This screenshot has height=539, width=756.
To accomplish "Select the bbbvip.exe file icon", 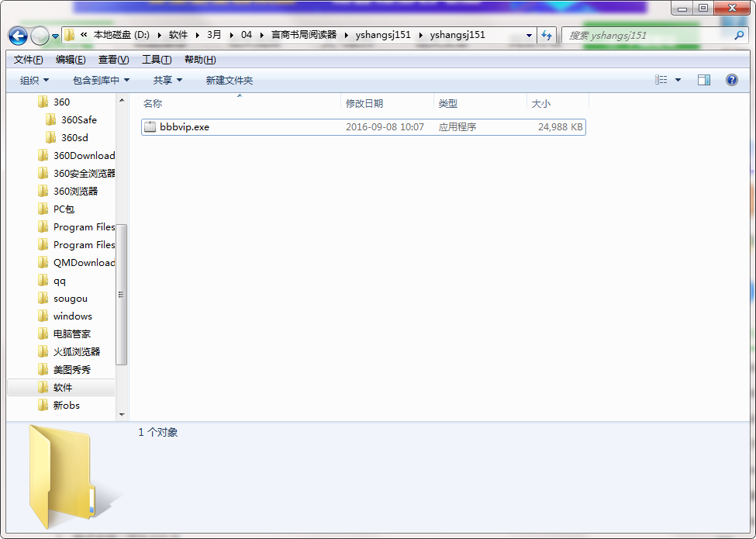I will click(150, 126).
